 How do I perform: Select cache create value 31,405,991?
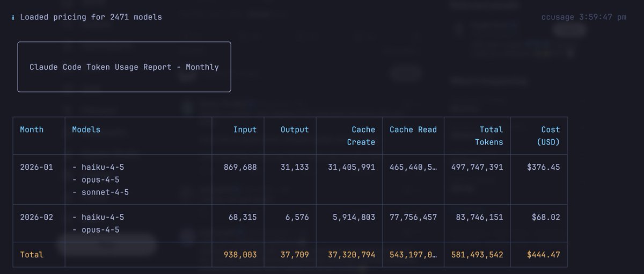pos(352,167)
